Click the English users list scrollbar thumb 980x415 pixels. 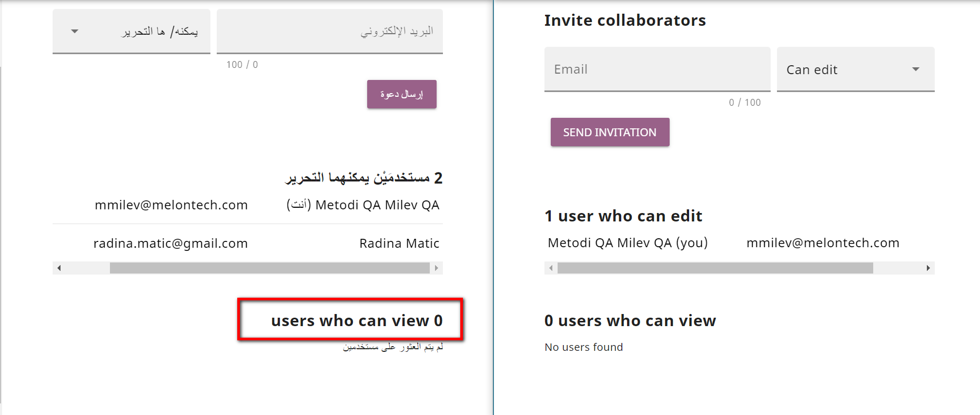point(715,268)
